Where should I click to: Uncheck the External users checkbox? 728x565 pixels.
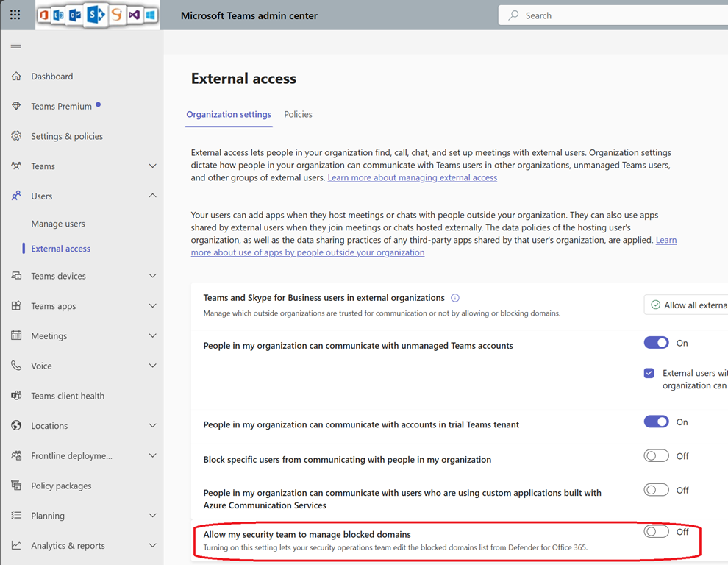(649, 374)
